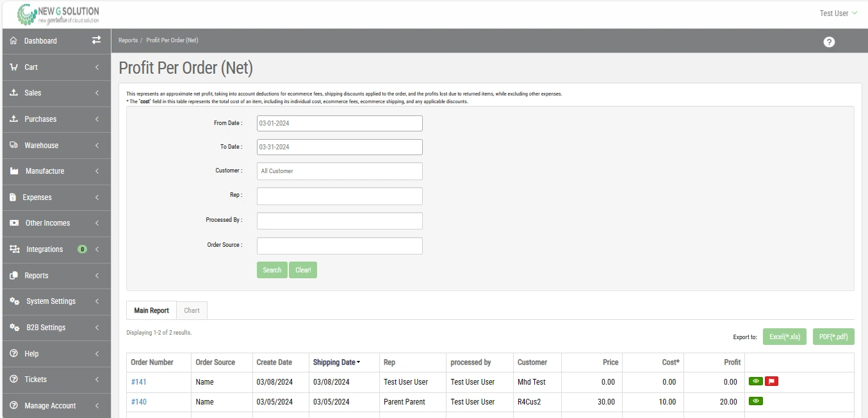Sort by the Cost* column header
This screenshot has height=418, width=868.
(670, 362)
